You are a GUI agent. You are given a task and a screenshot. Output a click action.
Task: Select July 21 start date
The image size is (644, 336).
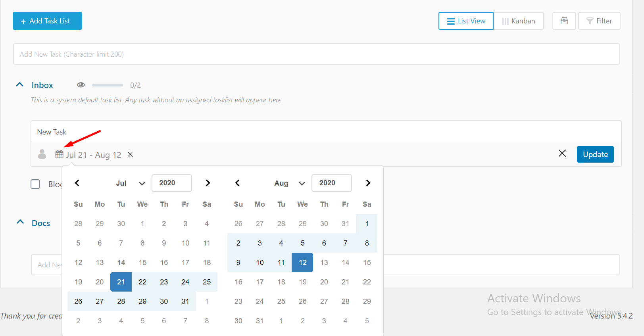(121, 282)
